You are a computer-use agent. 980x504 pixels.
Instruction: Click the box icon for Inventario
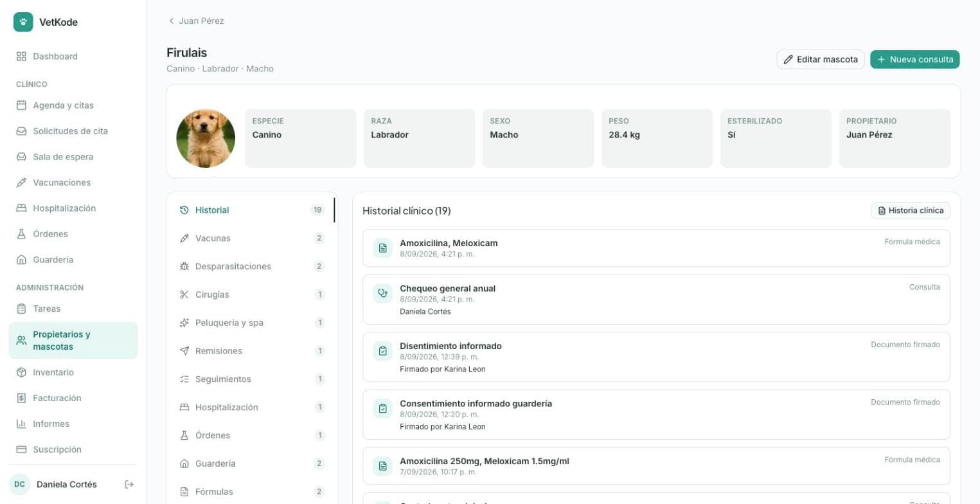21,372
